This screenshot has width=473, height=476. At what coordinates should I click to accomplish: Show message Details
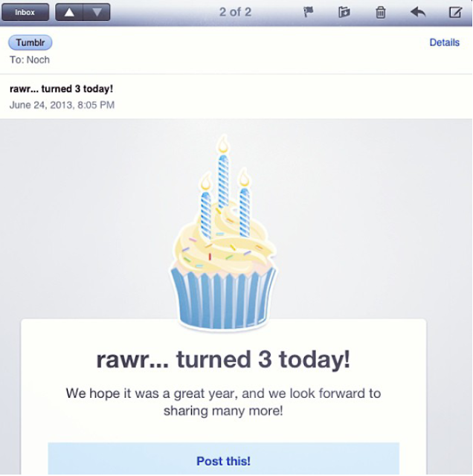pyautogui.click(x=444, y=43)
